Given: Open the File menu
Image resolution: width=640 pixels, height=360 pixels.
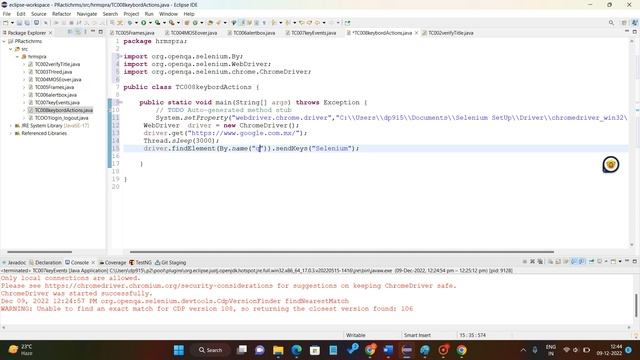Looking at the screenshot, I should coord(7,14).
